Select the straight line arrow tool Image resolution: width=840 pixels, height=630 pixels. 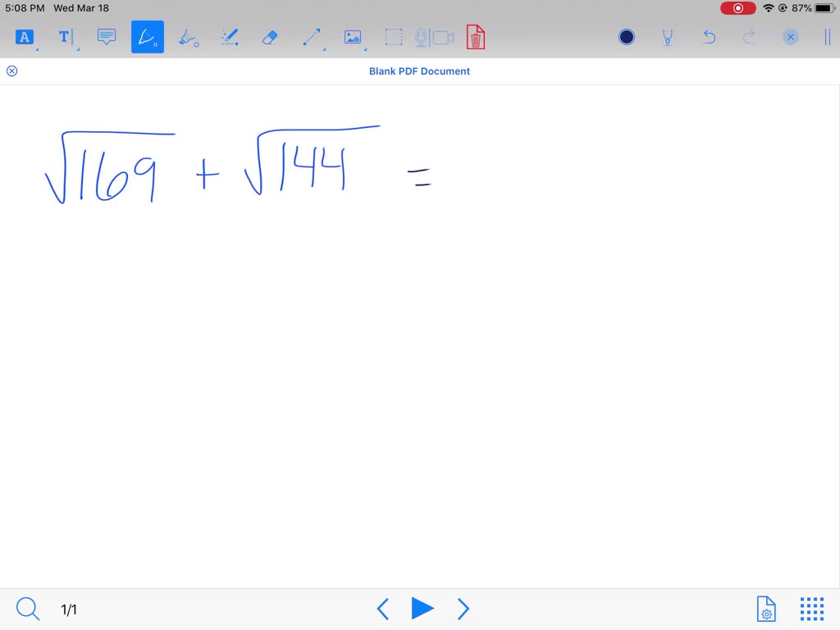(310, 36)
